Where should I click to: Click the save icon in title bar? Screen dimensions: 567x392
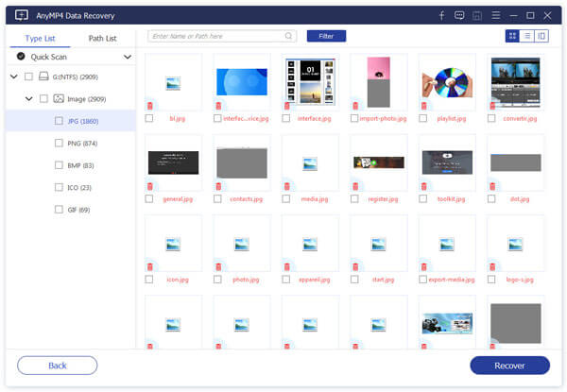click(477, 15)
